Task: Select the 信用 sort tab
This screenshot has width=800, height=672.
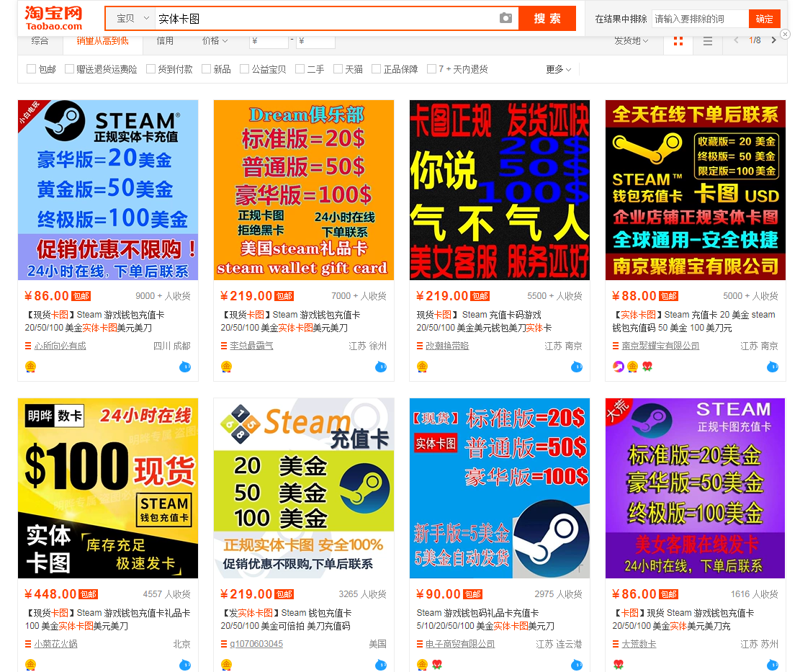Action: [165, 41]
